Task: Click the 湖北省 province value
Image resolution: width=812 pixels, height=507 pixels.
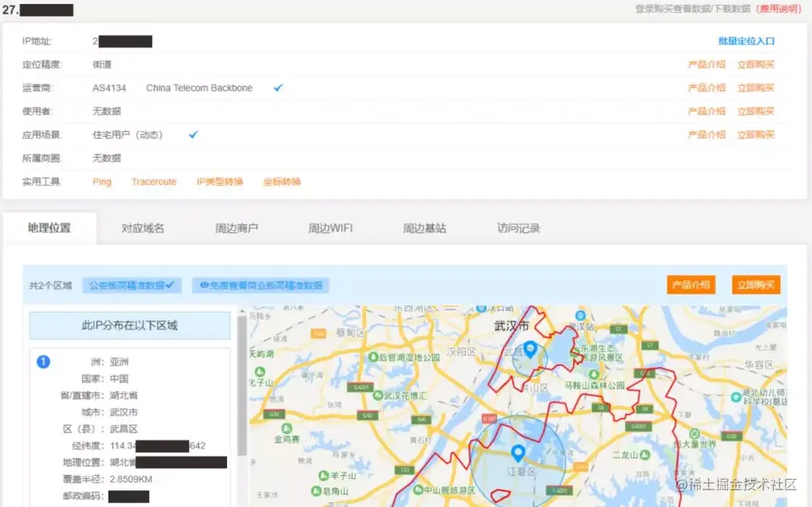Action: point(124,395)
